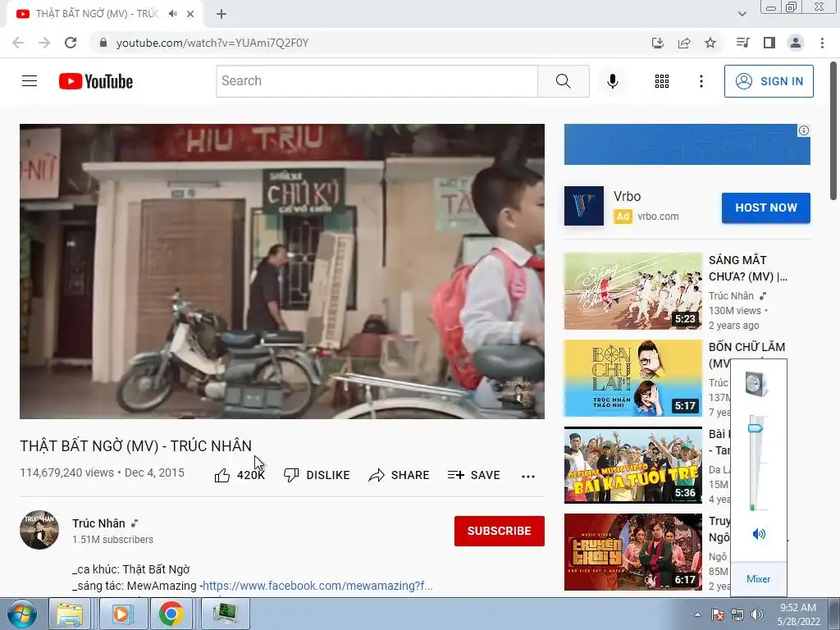Go back in browser history
840x630 pixels.
pos(18,43)
